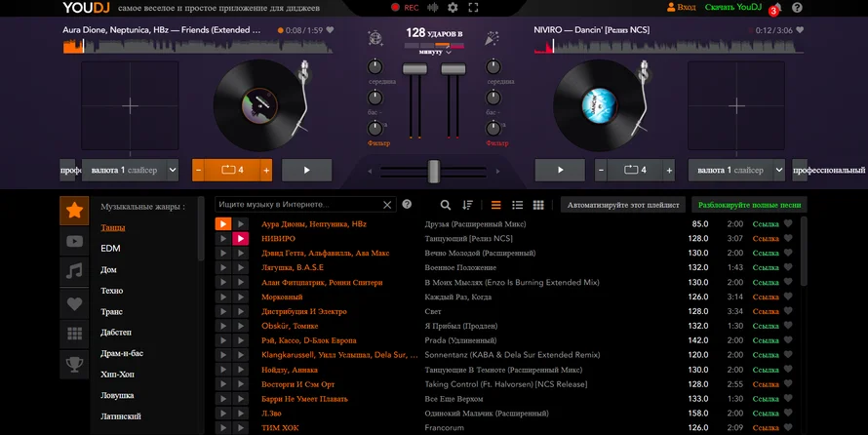
Task: Click Разблокируйте полные песни button
Action: pyautogui.click(x=750, y=205)
